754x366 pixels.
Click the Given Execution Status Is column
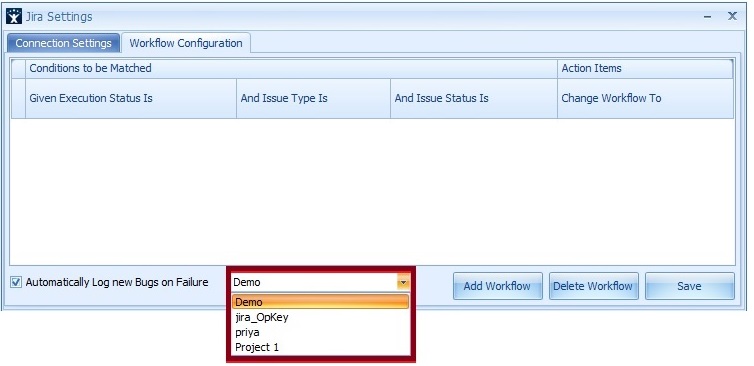[131, 99]
